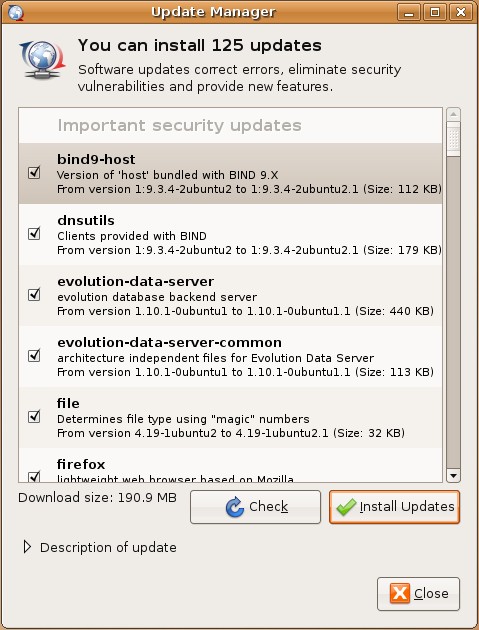The width and height of the screenshot is (479, 630).
Task: Maximize the Update Manager window
Action: pos(435,12)
